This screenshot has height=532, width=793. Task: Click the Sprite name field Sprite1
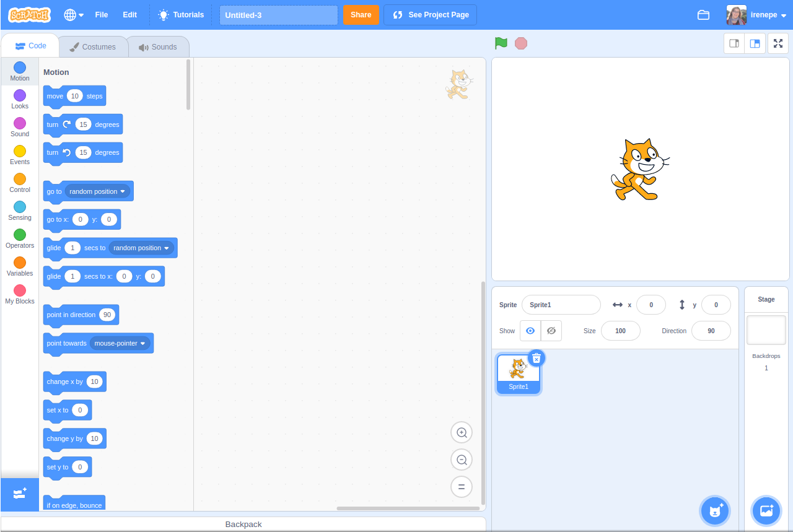[561, 305]
